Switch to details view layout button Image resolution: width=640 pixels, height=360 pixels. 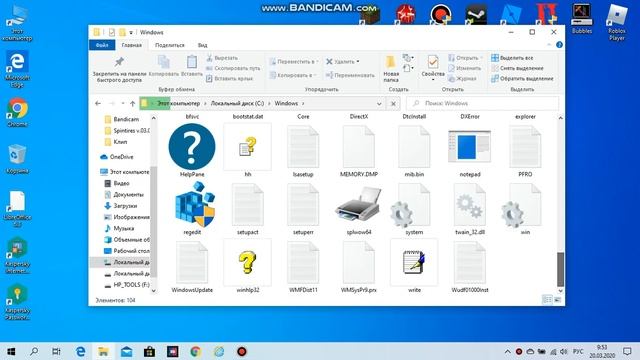[547, 300]
